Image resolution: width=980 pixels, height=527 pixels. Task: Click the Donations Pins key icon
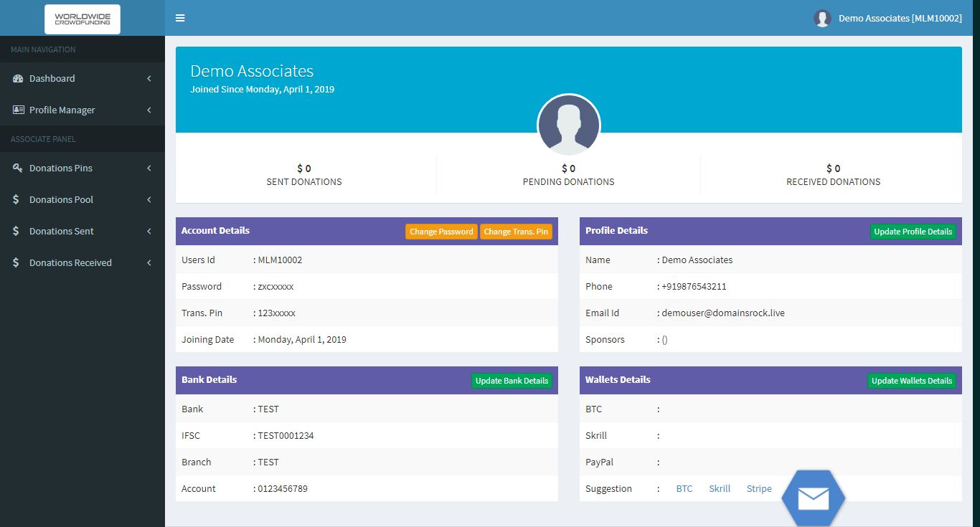tap(18, 168)
